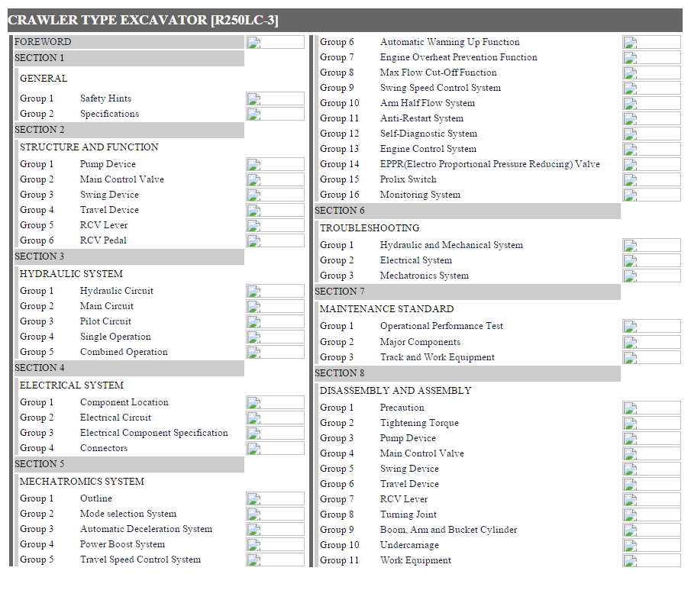Select the image icon for Connectors

pyautogui.click(x=275, y=448)
